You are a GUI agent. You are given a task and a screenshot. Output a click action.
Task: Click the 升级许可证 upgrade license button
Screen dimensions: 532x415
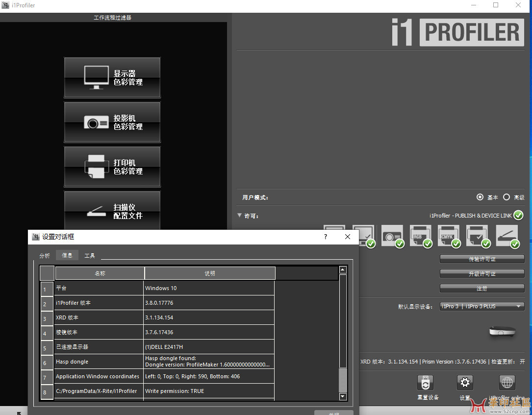point(482,273)
